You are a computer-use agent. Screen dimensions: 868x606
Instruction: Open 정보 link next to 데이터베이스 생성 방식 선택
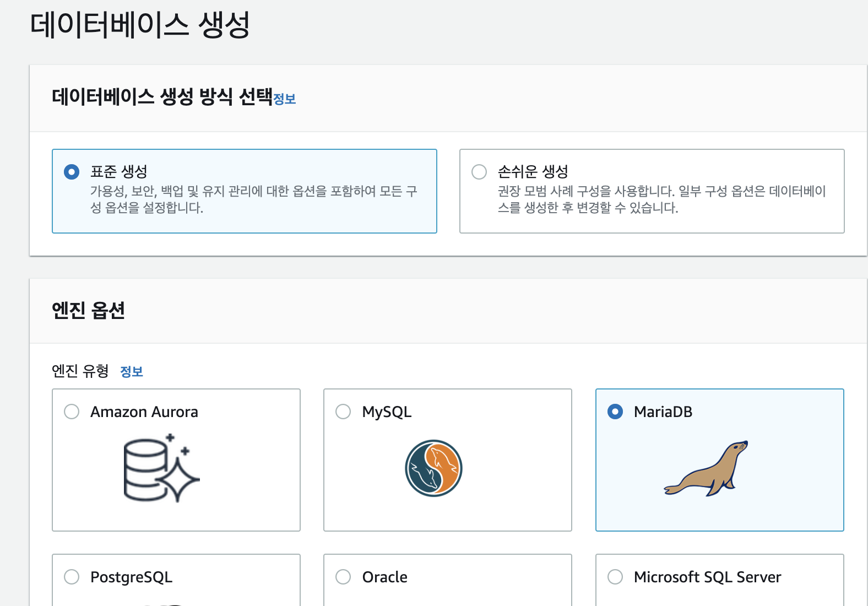click(x=285, y=99)
